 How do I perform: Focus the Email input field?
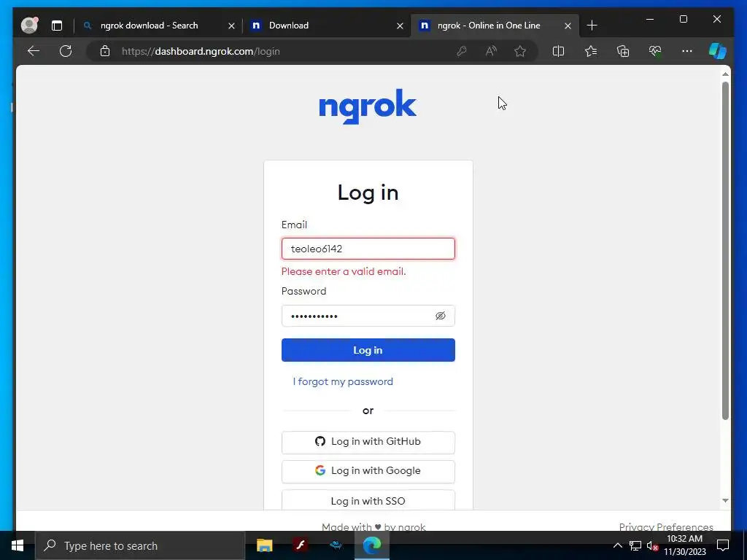tap(368, 249)
